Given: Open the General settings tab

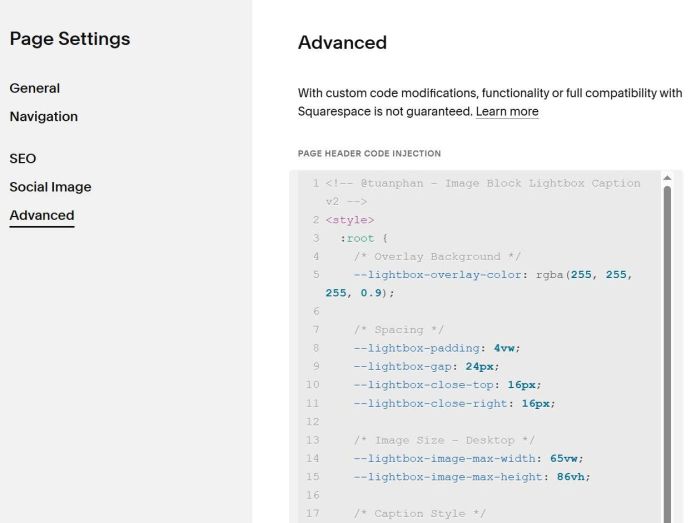Looking at the screenshot, I should 34,88.
